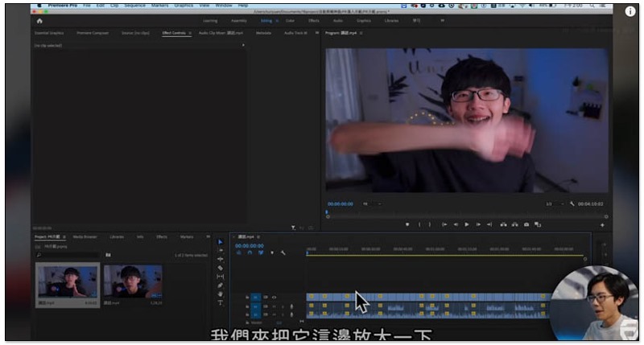
Task: Open timeline wrench settings icon
Action: pyautogui.click(x=283, y=253)
